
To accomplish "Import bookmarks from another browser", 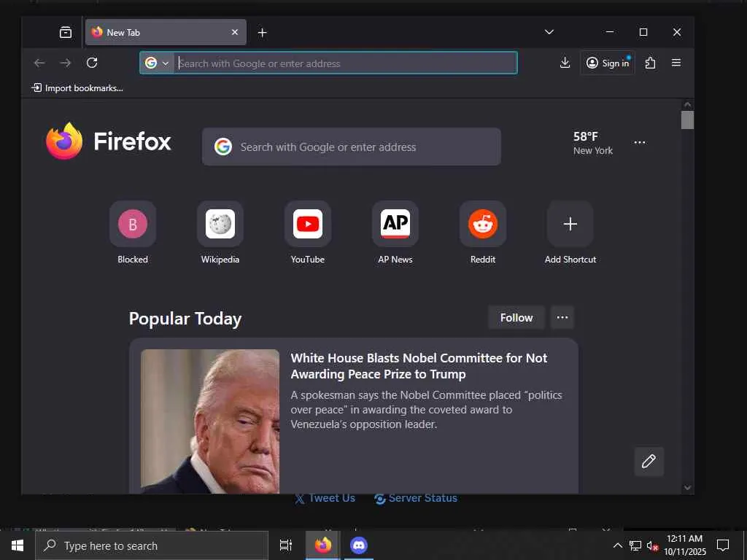I will point(77,88).
